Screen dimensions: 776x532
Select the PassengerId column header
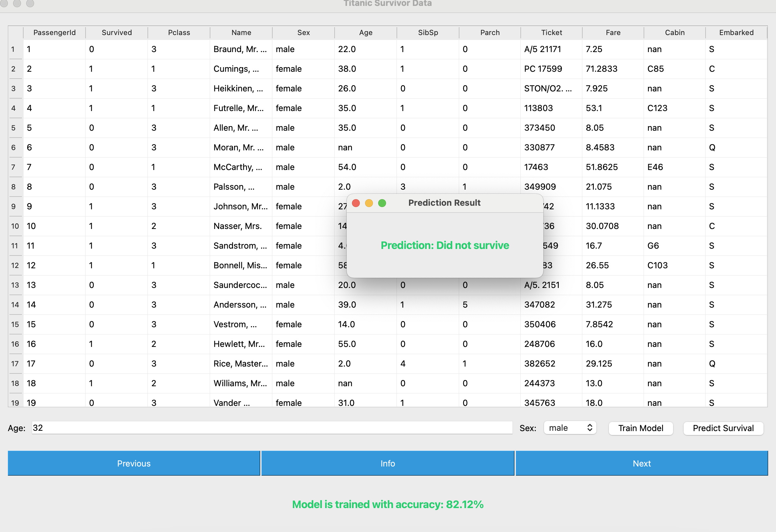54,33
